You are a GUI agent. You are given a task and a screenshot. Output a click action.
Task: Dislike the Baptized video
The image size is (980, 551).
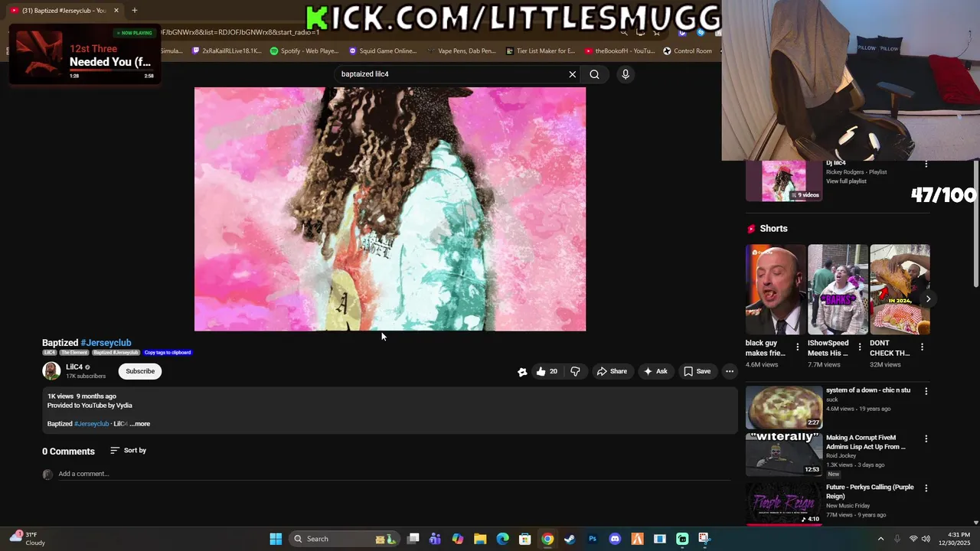pyautogui.click(x=575, y=371)
